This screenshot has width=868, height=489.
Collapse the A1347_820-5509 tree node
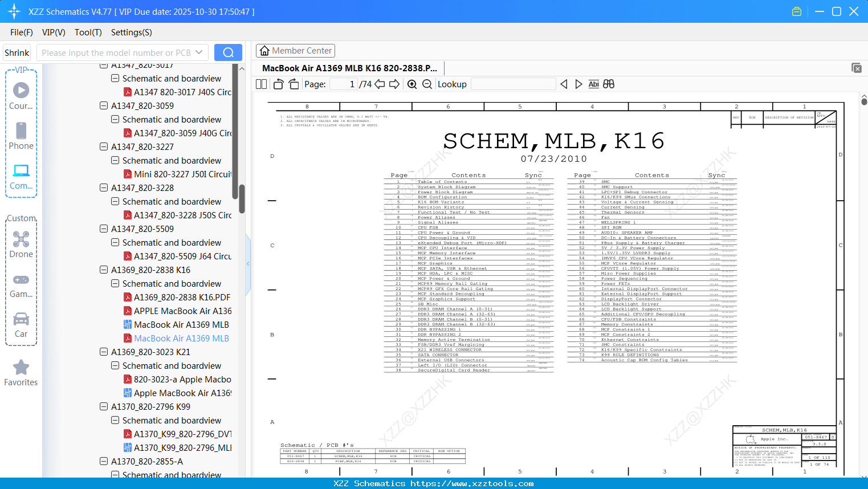104,229
